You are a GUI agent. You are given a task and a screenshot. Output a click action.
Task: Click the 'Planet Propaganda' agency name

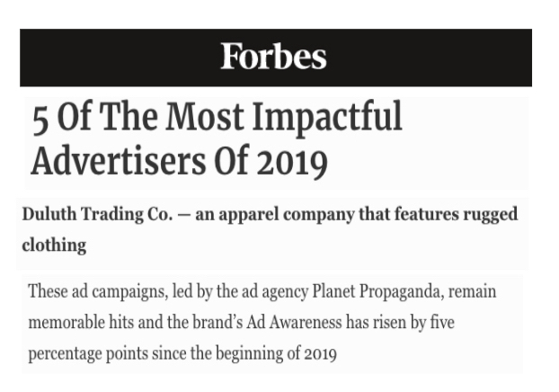tap(377, 291)
